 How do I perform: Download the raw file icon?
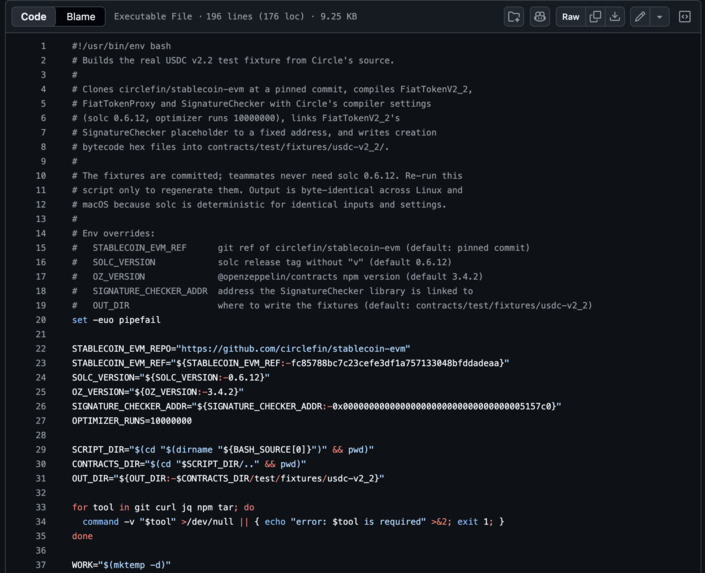coord(615,17)
